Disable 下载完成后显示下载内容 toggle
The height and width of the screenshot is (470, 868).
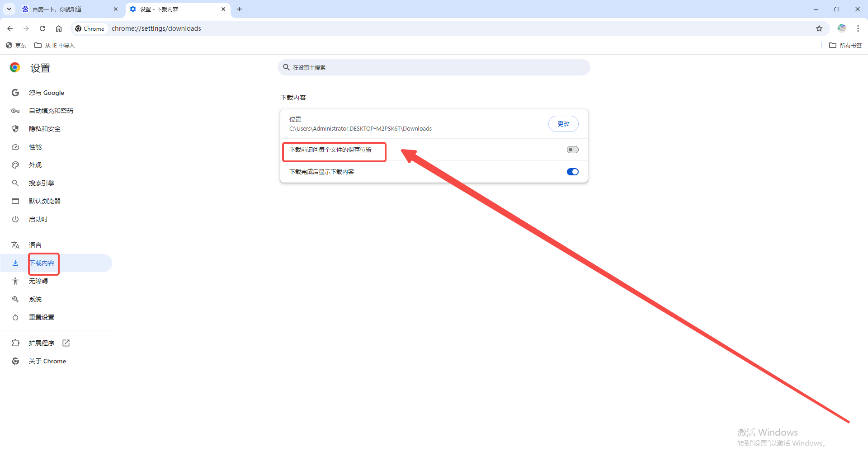[572, 172]
